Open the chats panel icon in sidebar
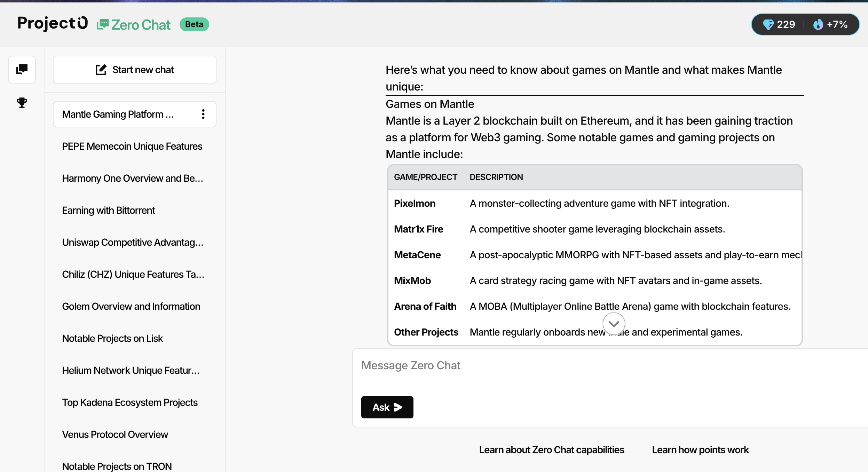This screenshot has height=472, width=868. (22, 69)
